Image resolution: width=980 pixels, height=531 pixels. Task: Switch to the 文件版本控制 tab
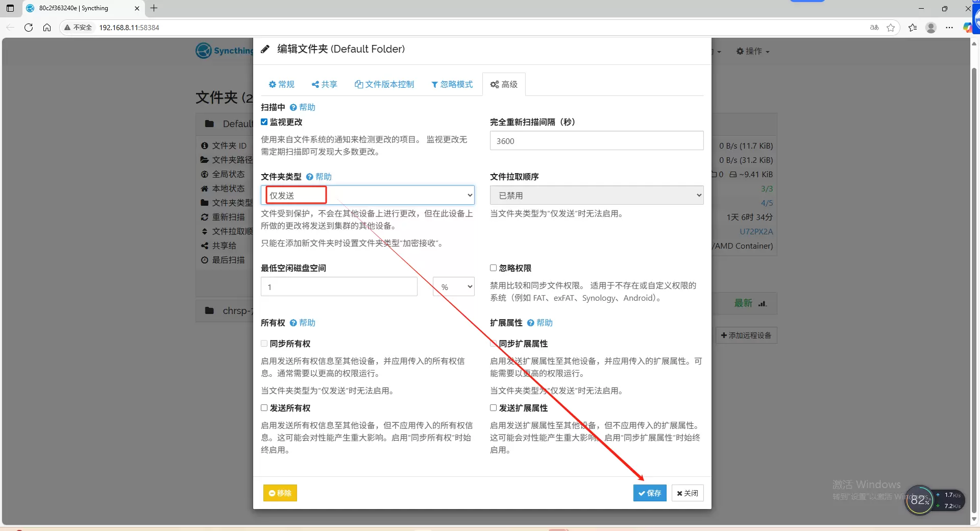(x=384, y=84)
